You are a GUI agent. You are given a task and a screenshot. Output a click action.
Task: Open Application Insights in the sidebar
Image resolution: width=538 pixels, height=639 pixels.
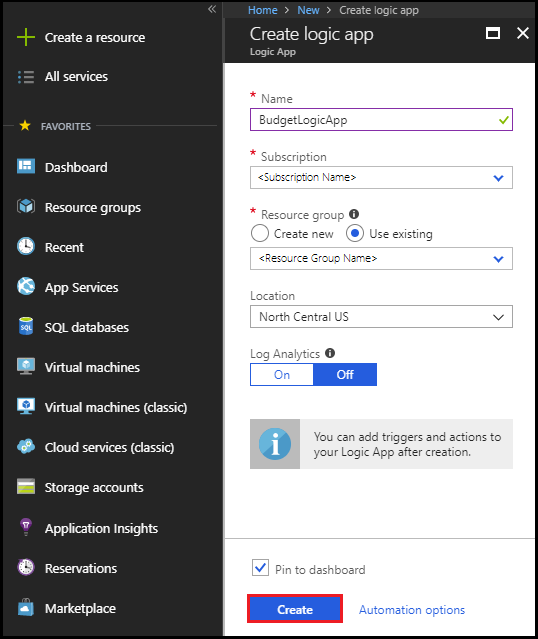[x=101, y=529]
